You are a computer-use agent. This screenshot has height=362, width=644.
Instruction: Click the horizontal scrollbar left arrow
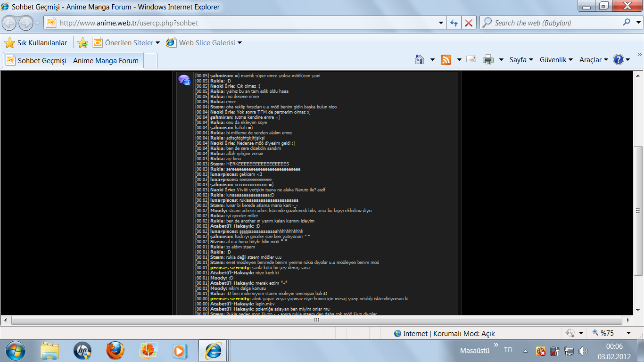[x=5, y=320]
